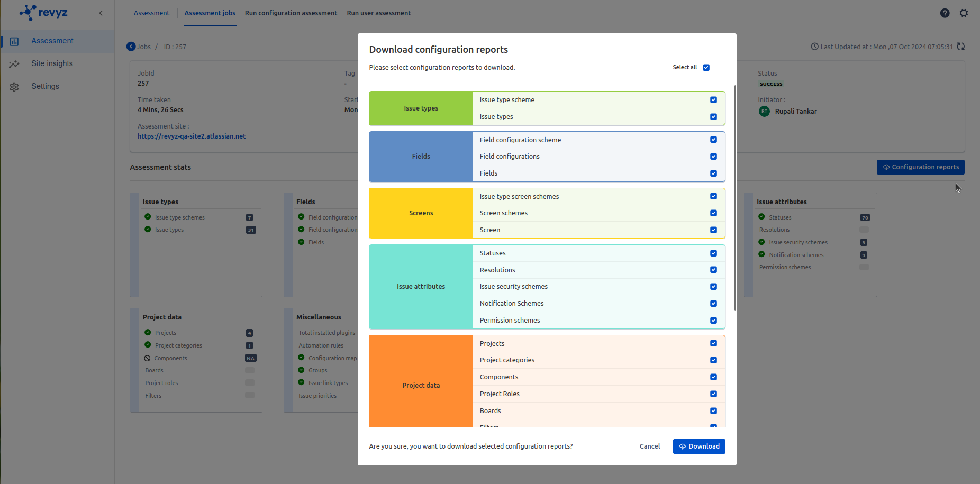The image size is (980, 484).
Task: Click the NA badge for Components
Action: pos(250,358)
